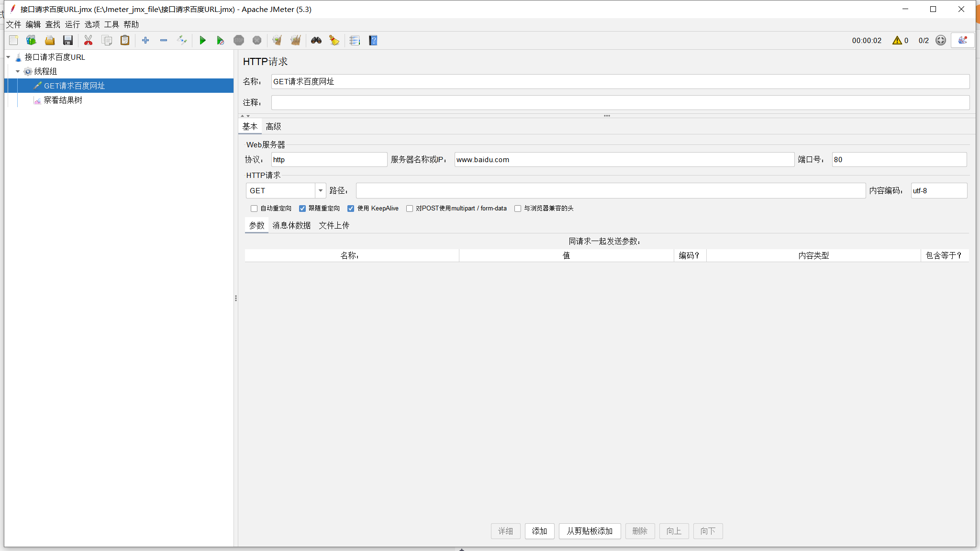Screen dimensions: 980x551
Task: Collapse the 线程组 tree node
Action: pos(18,71)
